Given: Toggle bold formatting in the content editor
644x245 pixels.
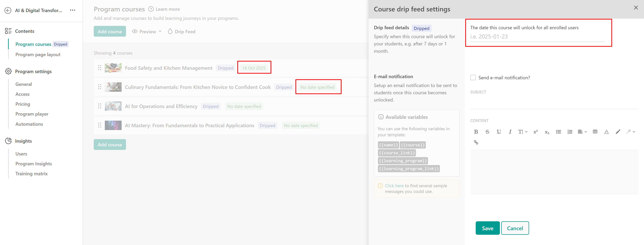Looking at the screenshot, I should click(x=476, y=132).
